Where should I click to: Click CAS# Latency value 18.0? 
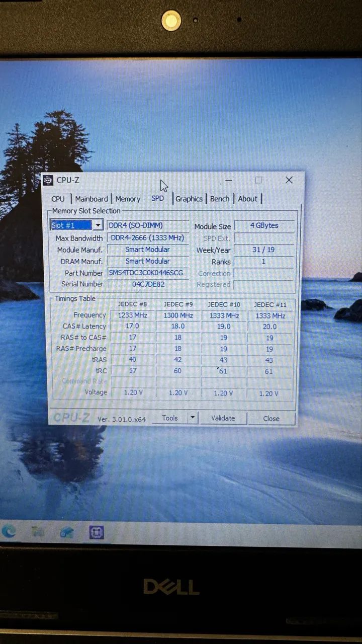coord(178,326)
